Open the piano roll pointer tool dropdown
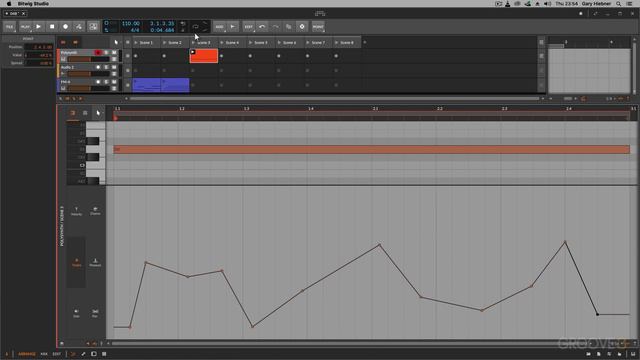 point(98,113)
